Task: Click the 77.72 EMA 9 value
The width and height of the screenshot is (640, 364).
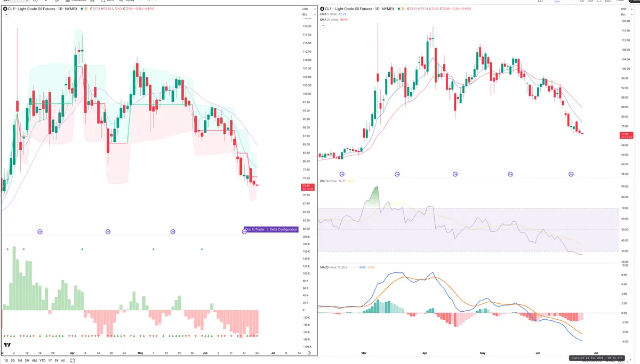Action: [x=342, y=14]
